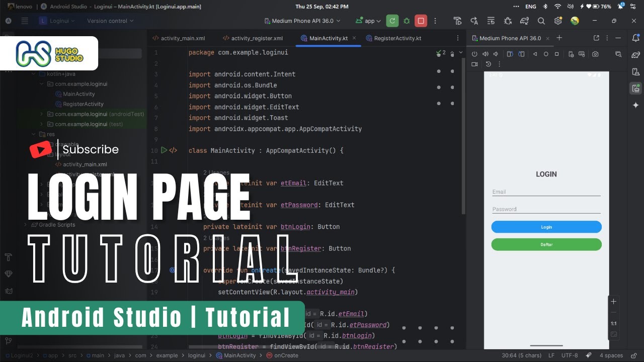Screen dimensions: 644x362
Task: Expand inspection widget chevron in editor
Action: 460,52
